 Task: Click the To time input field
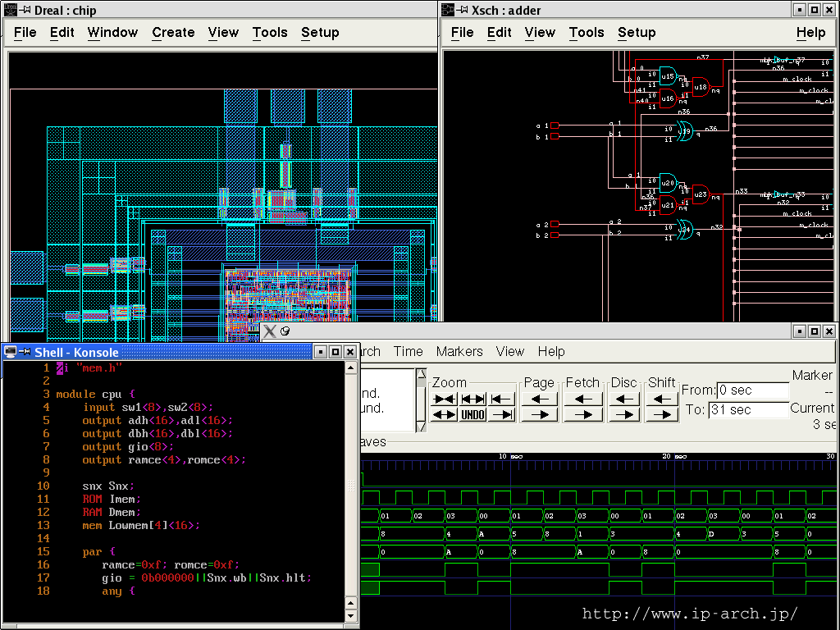coord(748,410)
